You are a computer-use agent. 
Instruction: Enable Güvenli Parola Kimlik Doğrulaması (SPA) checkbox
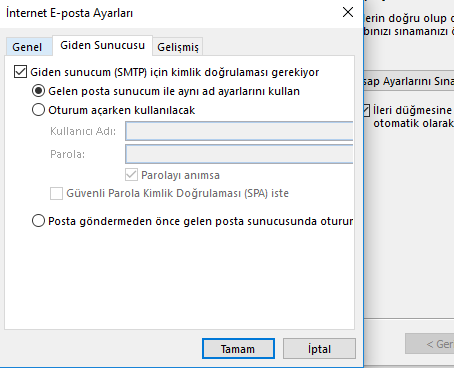pyautogui.click(x=56, y=193)
